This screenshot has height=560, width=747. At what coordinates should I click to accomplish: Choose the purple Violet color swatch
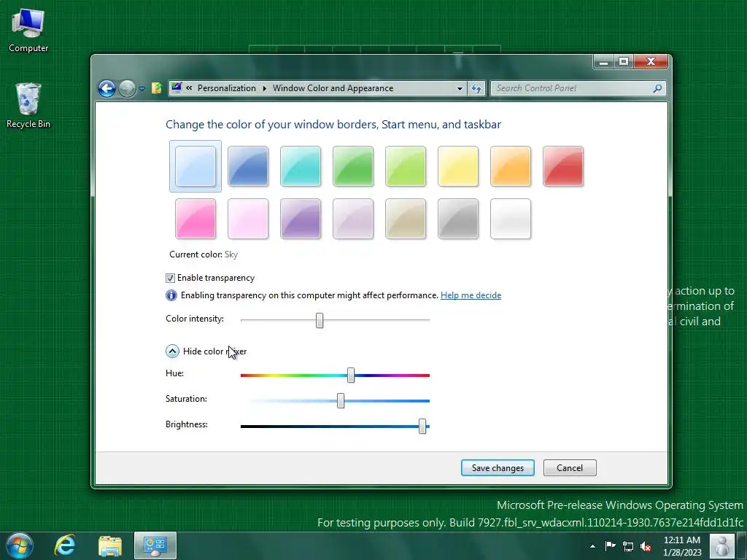coord(300,219)
